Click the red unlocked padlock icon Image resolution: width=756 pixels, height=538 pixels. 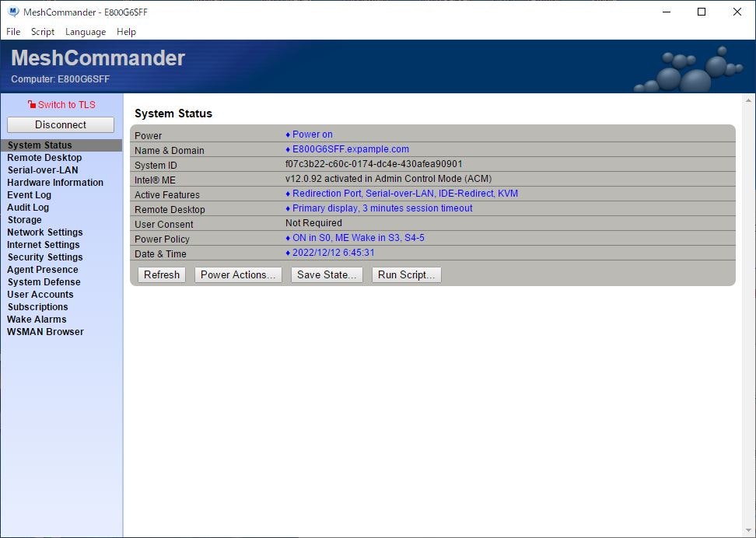click(x=32, y=105)
